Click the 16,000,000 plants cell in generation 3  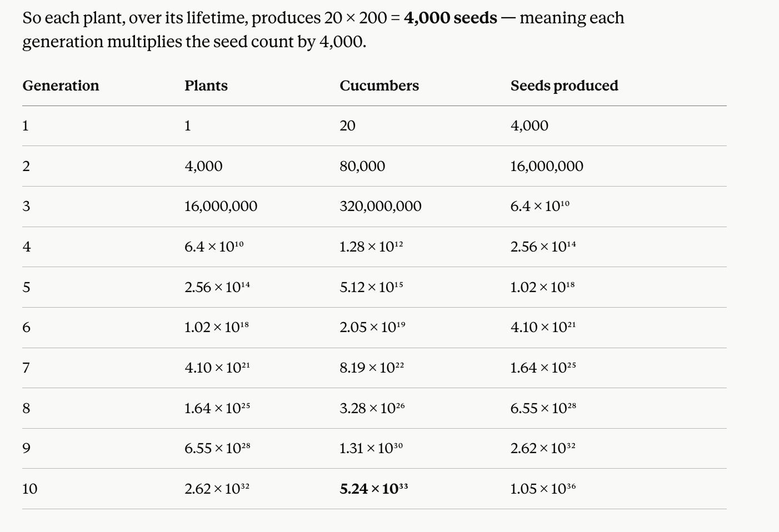click(x=221, y=206)
